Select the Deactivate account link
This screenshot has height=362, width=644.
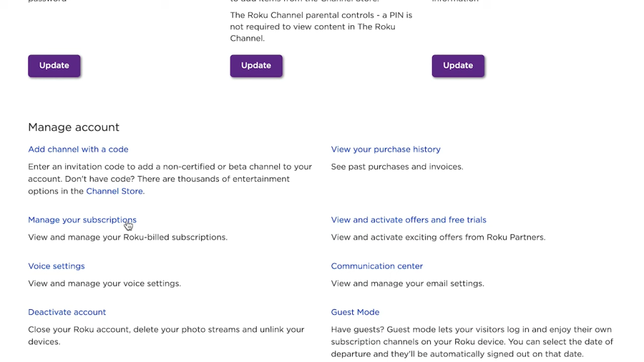[x=67, y=312]
